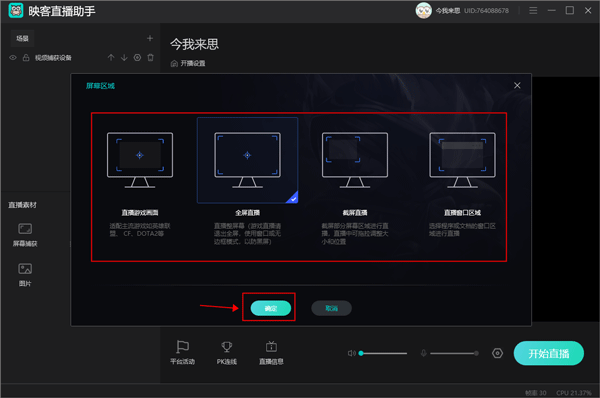Open the hamburger menu in title bar

point(533,11)
